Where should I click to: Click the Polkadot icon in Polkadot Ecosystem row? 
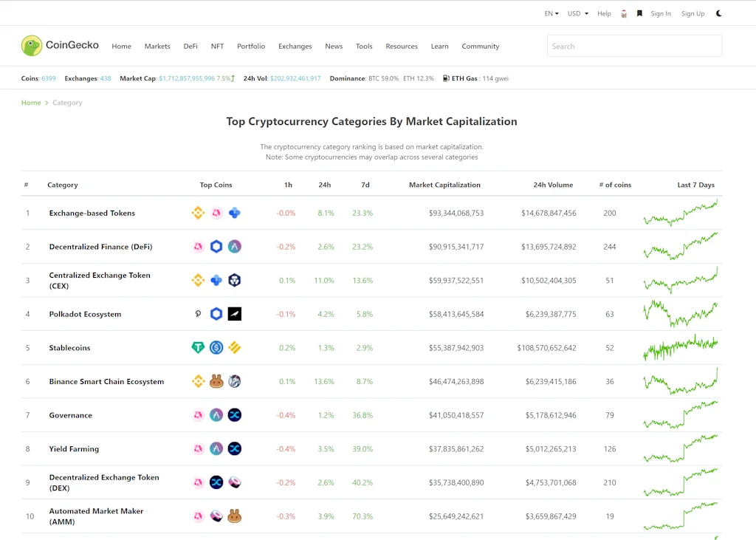[x=198, y=314]
